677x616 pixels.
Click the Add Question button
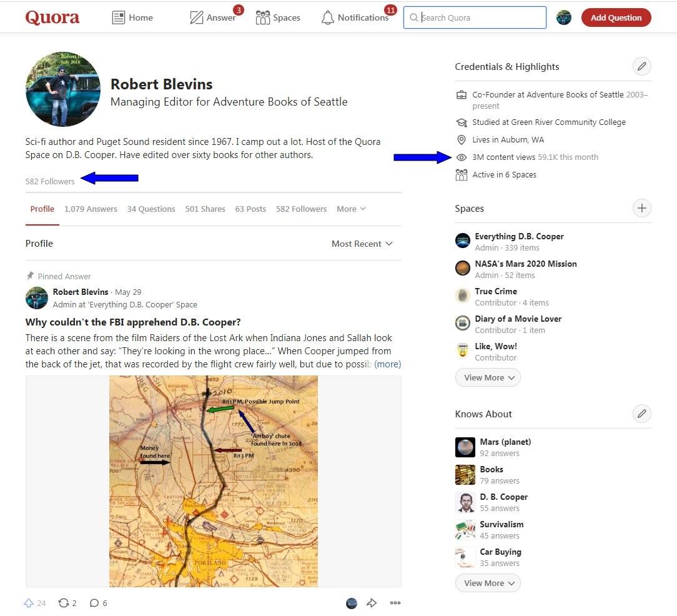(x=616, y=17)
